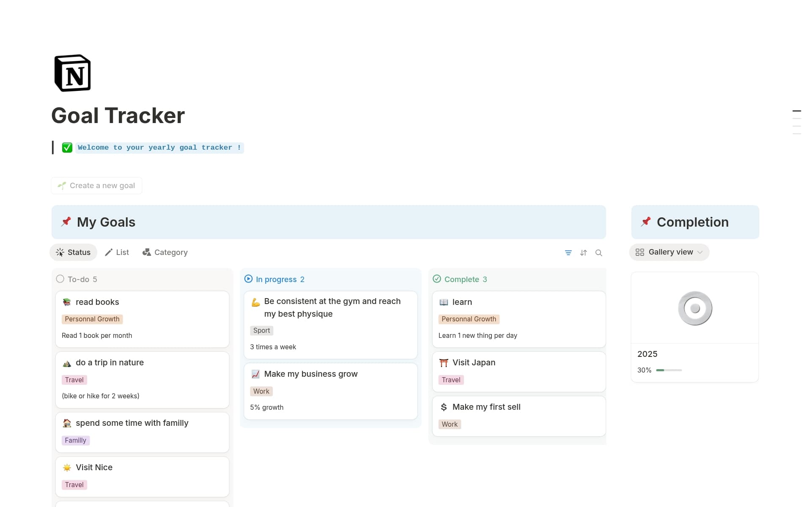Open the search icon in My Goals toolbar

pyautogui.click(x=599, y=252)
